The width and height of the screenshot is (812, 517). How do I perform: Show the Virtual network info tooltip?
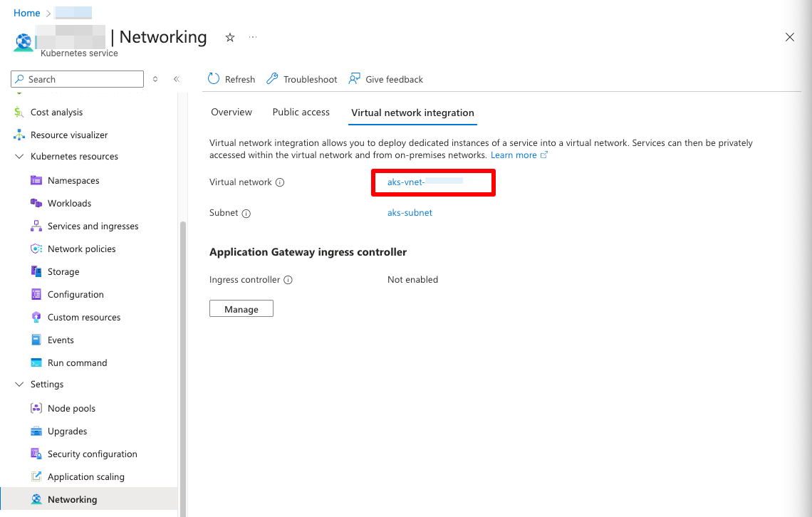[279, 182]
